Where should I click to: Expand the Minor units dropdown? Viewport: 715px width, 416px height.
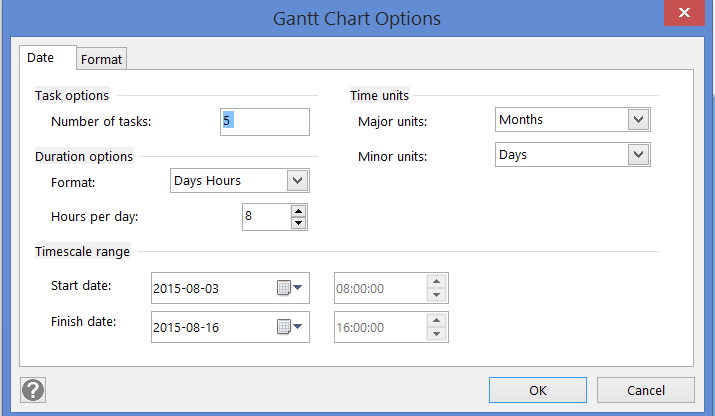(x=638, y=155)
